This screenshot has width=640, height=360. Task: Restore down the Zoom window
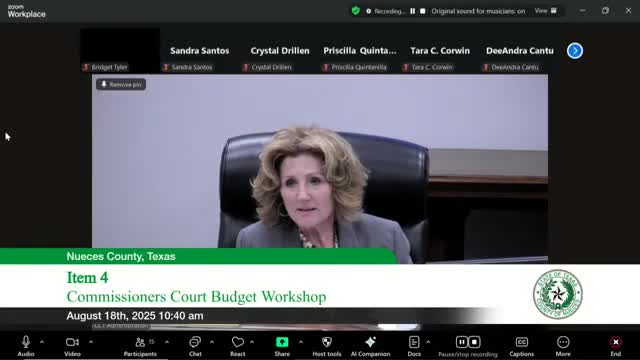(x=605, y=11)
